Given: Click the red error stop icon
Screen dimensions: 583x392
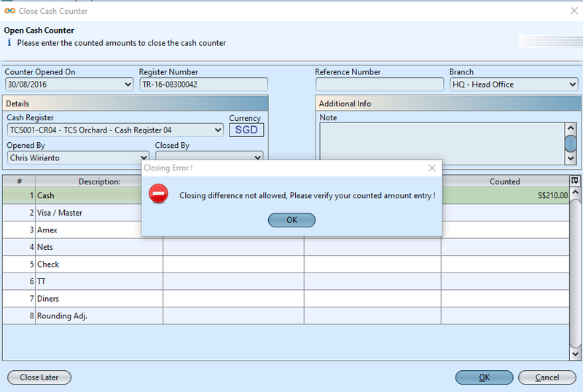Looking at the screenshot, I should pos(158,194).
